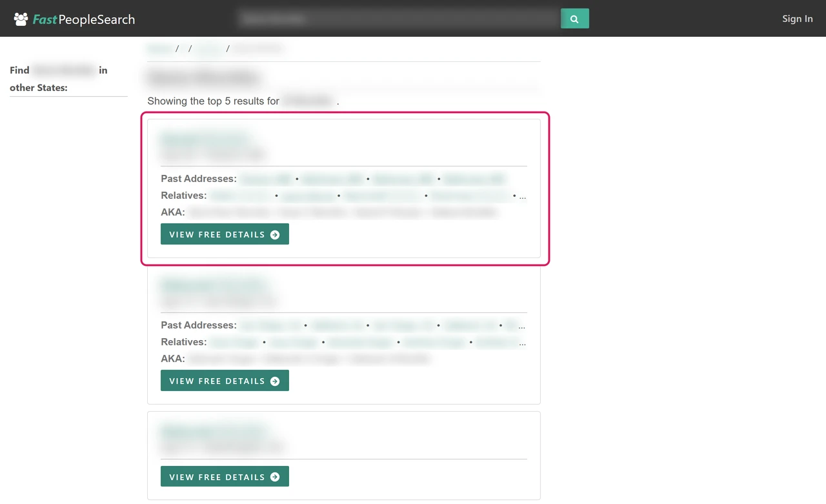Image resolution: width=826 pixels, height=504 pixels.
Task: Click 'Past Addresses:' label in second result
Action: (x=199, y=325)
